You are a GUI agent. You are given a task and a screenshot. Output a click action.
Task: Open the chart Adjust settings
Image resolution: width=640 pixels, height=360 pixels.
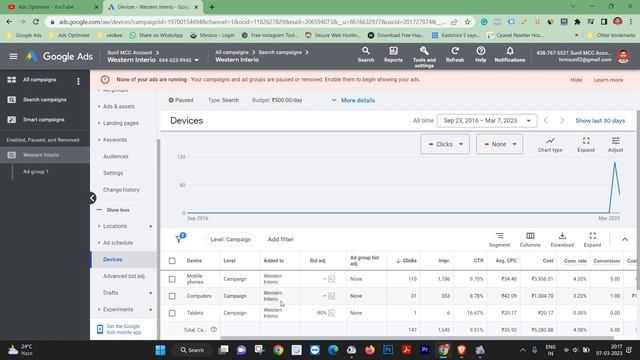pos(615,144)
